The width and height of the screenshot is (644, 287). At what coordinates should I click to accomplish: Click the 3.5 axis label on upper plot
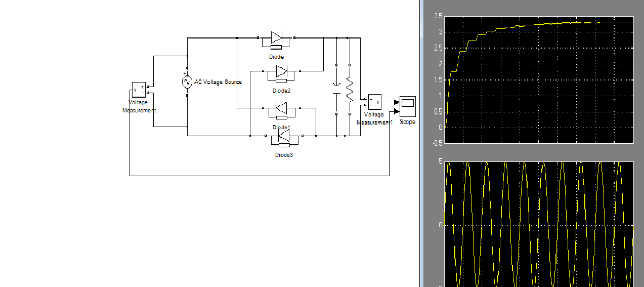coord(438,17)
